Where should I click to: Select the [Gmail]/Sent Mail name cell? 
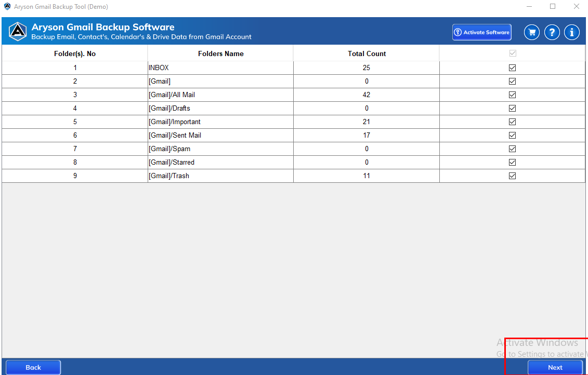pyautogui.click(x=220, y=135)
